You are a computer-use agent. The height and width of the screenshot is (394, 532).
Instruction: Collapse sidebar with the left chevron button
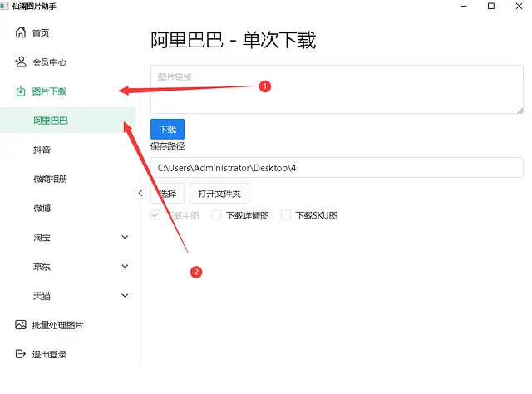(140, 193)
